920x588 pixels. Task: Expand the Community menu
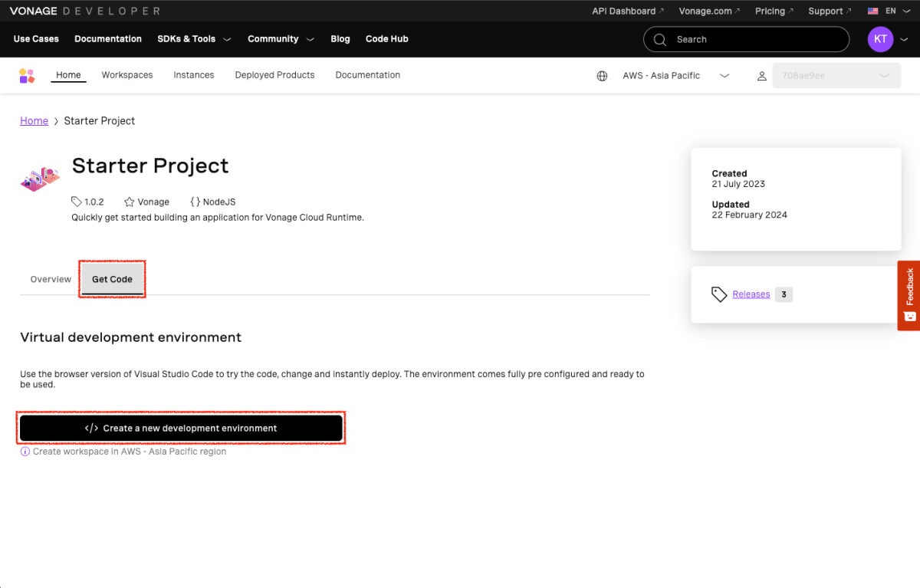tap(281, 39)
